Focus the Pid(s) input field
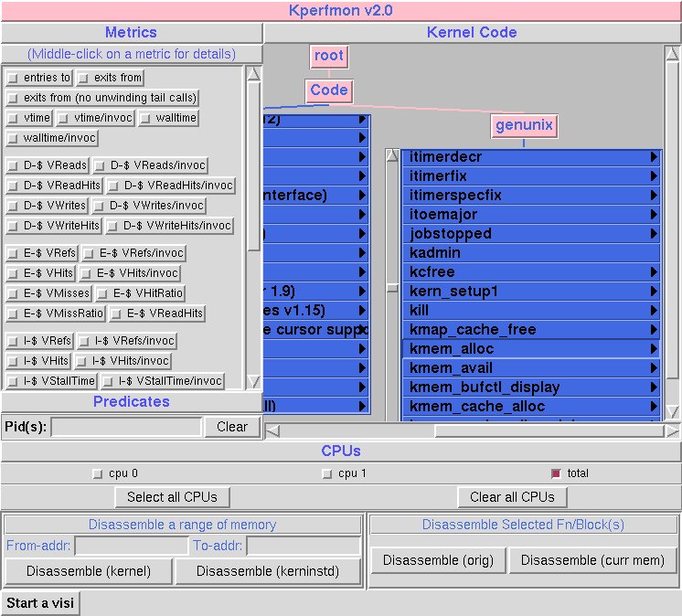The height and width of the screenshot is (616, 682). 127,427
